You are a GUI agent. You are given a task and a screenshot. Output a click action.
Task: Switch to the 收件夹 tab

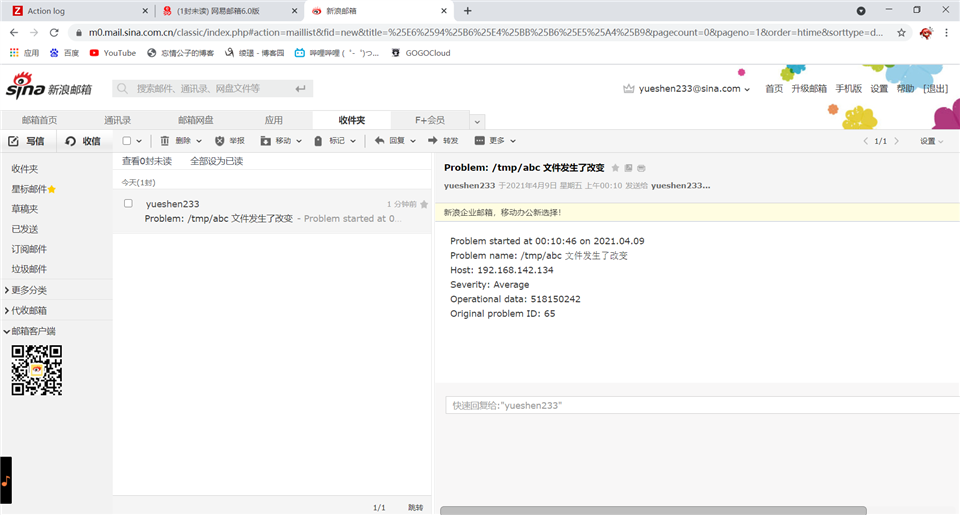click(351, 120)
